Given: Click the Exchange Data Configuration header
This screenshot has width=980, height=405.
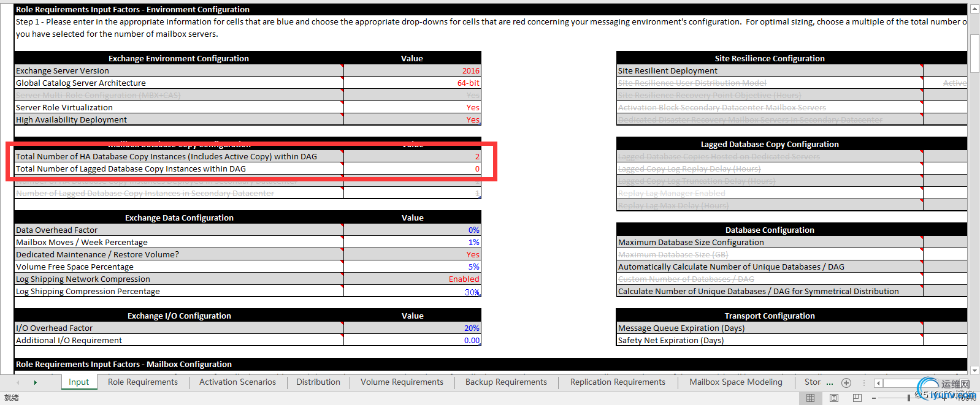Looking at the screenshot, I should click(179, 218).
